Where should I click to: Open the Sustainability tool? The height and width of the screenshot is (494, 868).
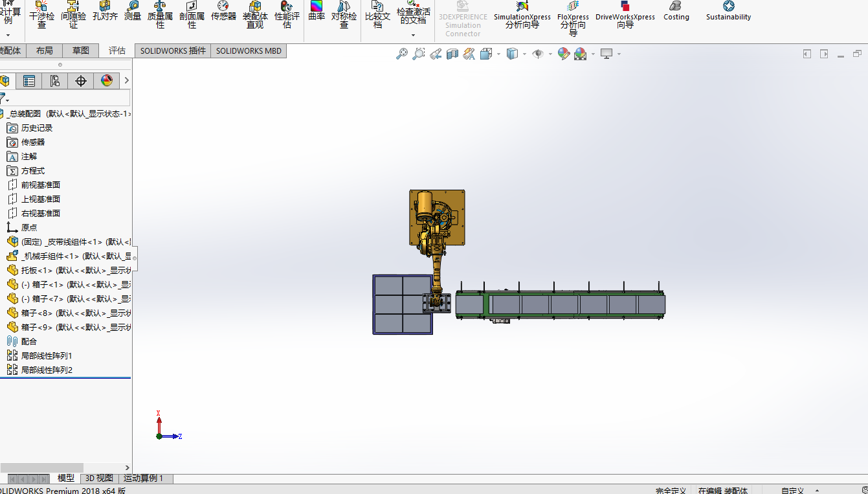coord(729,11)
